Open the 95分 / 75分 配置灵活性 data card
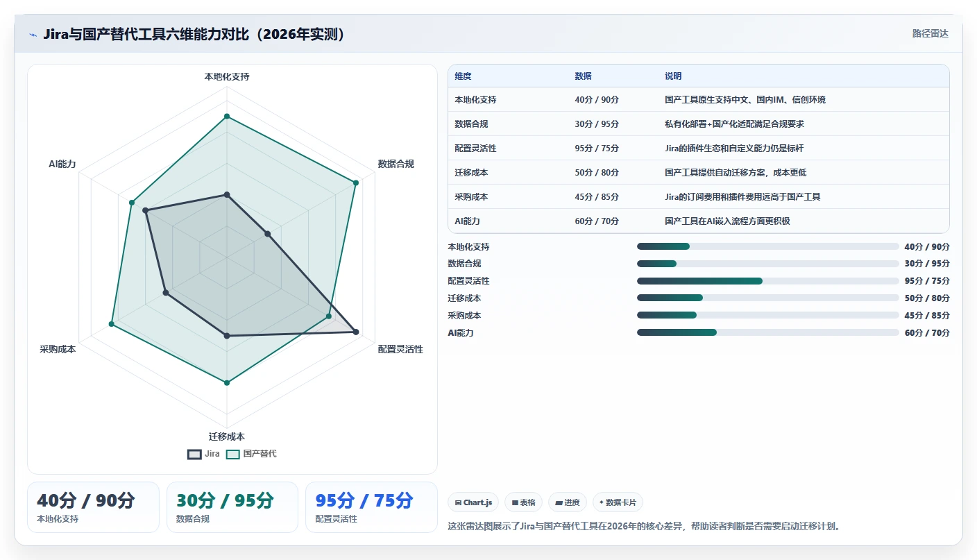Image resolution: width=977 pixels, height=560 pixels. pyautogui.click(x=371, y=507)
